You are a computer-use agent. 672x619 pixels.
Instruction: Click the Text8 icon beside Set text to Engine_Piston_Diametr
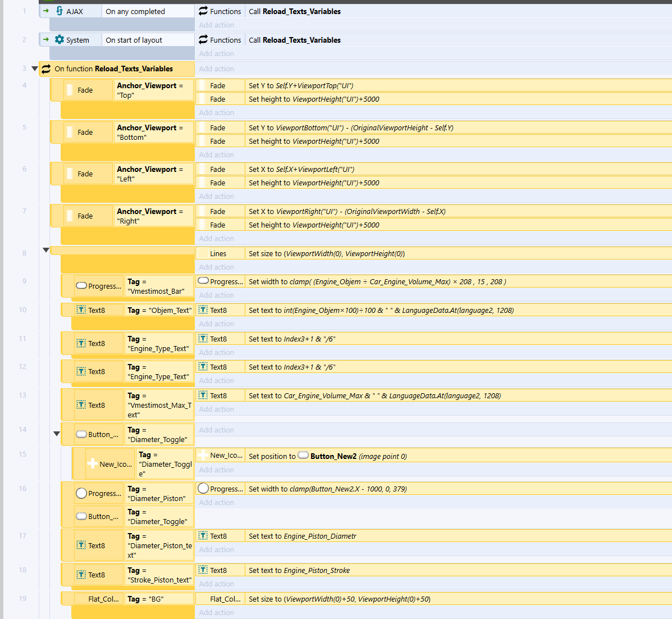point(203,536)
